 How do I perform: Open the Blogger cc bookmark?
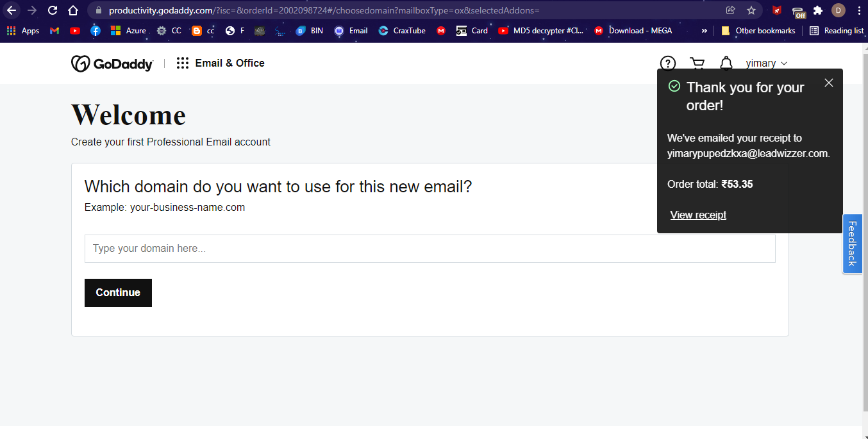pyautogui.click(x=203, y=30)
